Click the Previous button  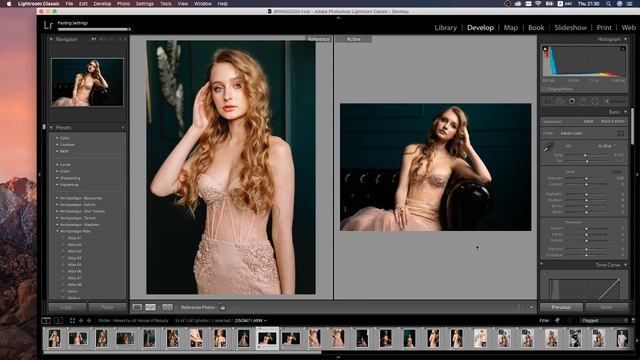coord(561,307)
